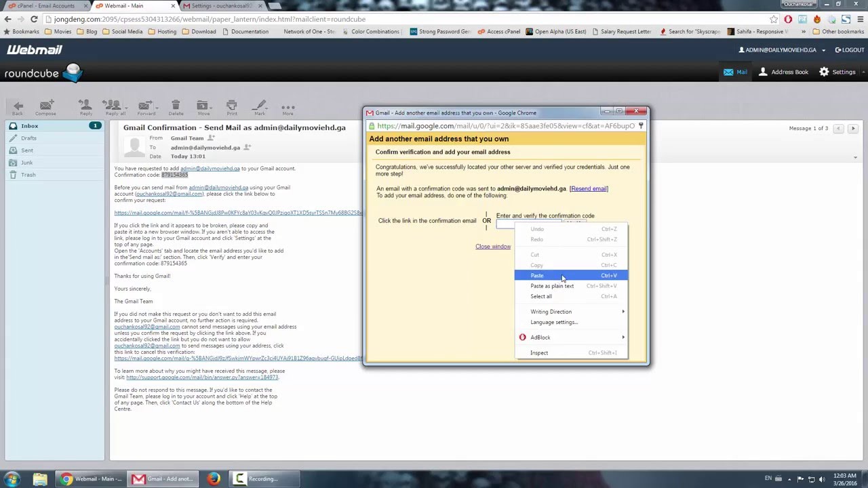The image size is (868, 488).
Task: Open the Chrome hamburger menu
Action: (x=859, y=19)
